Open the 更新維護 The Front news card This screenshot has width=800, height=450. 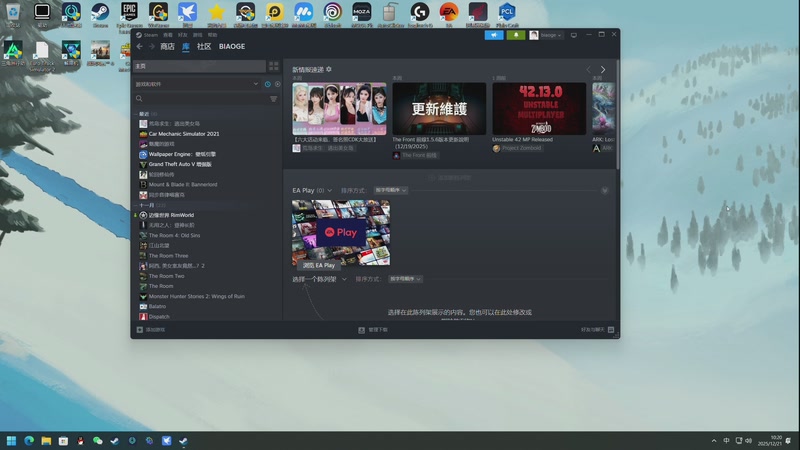(439, 109)
